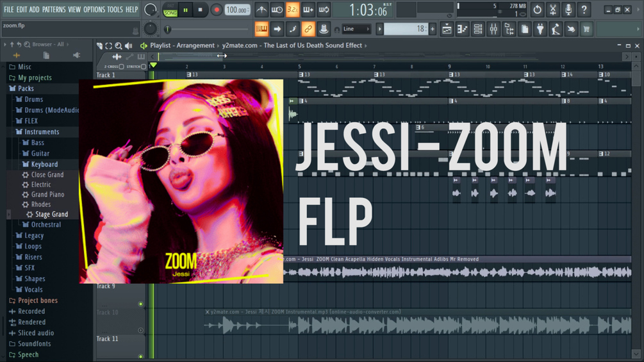The image size is (644, 362).
Task: Open the EDIT menu
Action: tap(22, 10)
